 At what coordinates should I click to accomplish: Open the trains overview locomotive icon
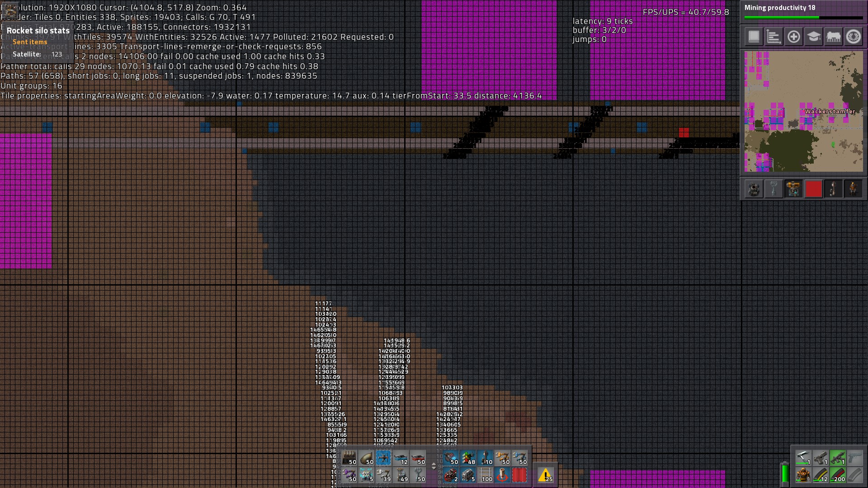(x=833, y=37)
